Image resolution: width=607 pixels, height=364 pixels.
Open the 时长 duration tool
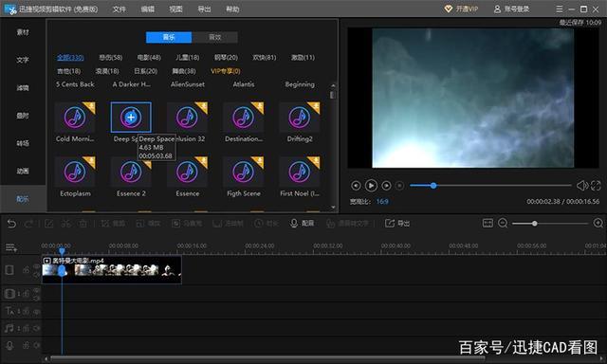[x=267, y=223]
